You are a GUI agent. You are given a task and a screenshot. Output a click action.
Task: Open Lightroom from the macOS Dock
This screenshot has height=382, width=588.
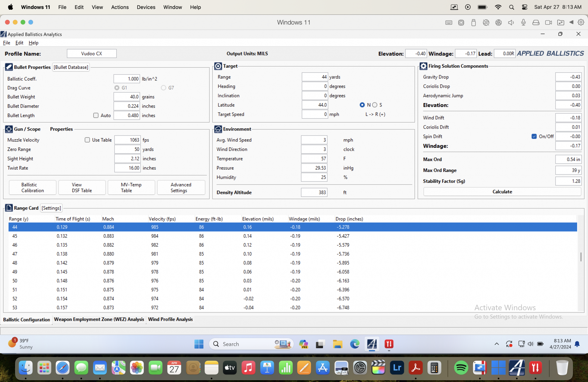[x=397, y=368]
